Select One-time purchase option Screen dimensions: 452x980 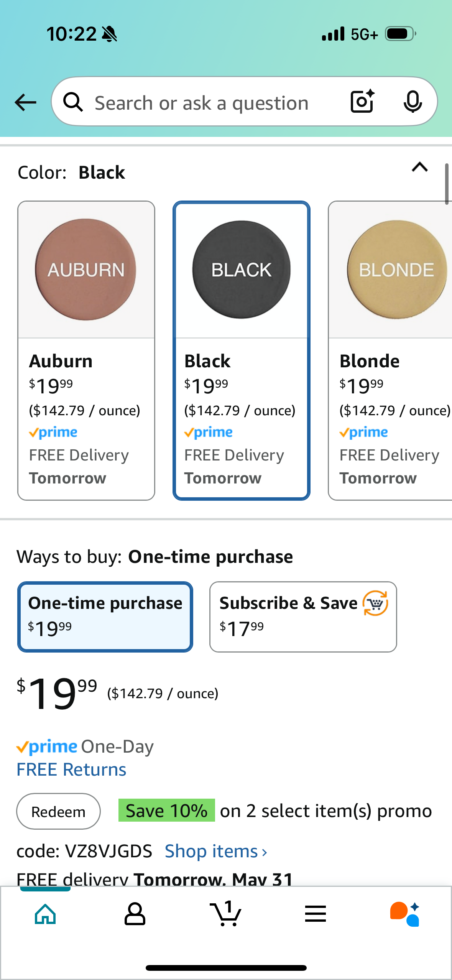pyautogui.click(x=105, y=617)
